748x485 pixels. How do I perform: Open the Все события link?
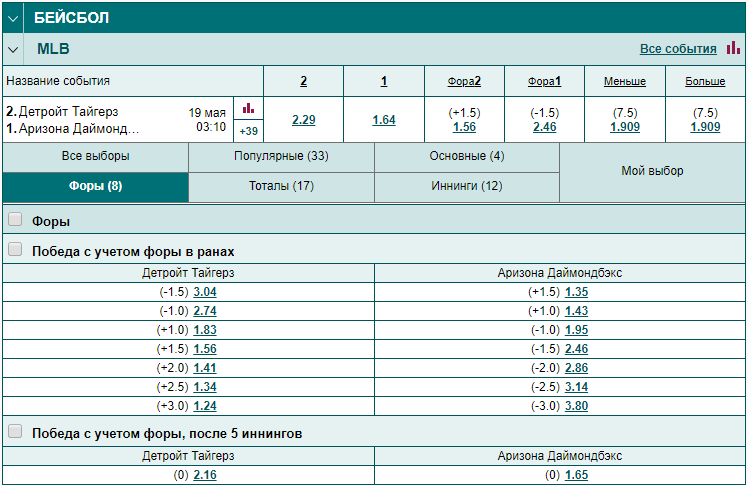(678, 49)
